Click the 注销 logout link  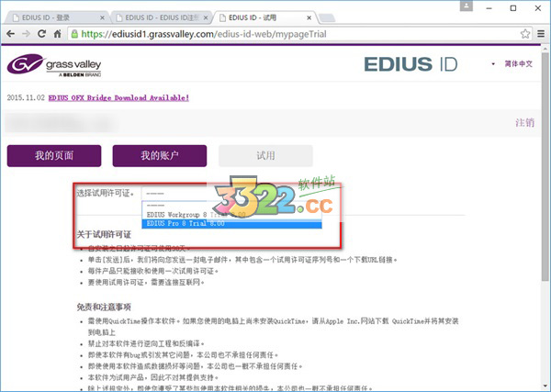point(525,123)
